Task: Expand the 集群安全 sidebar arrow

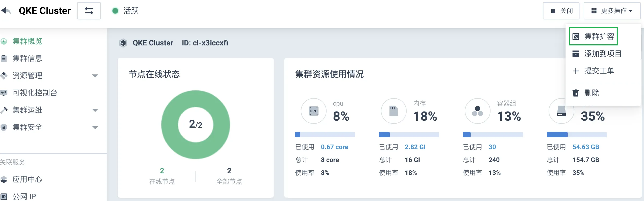Action: 95,127
